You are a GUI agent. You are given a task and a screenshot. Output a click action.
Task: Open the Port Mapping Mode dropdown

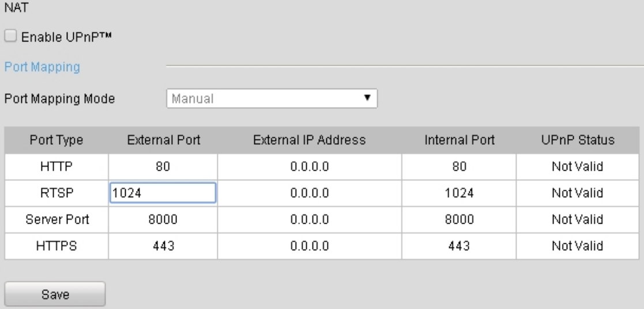click(271, 98)
